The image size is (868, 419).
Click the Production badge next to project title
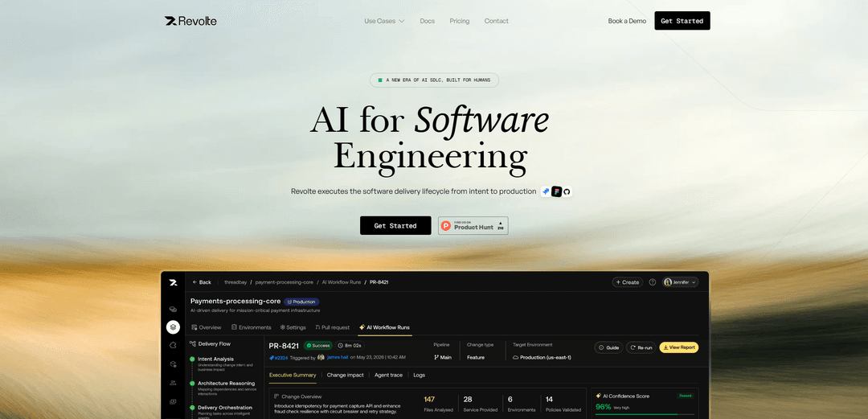(301, 302)
